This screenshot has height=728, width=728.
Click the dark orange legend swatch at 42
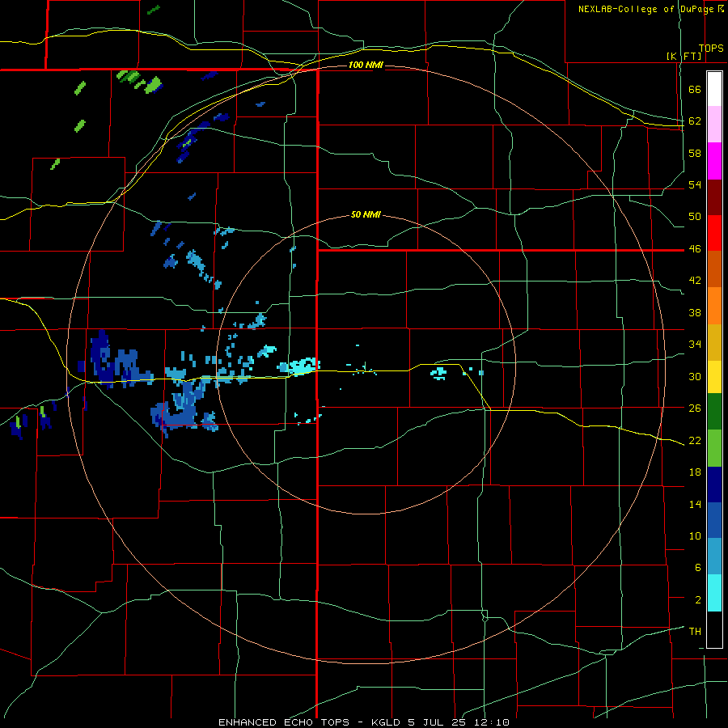tap(714, 269)
